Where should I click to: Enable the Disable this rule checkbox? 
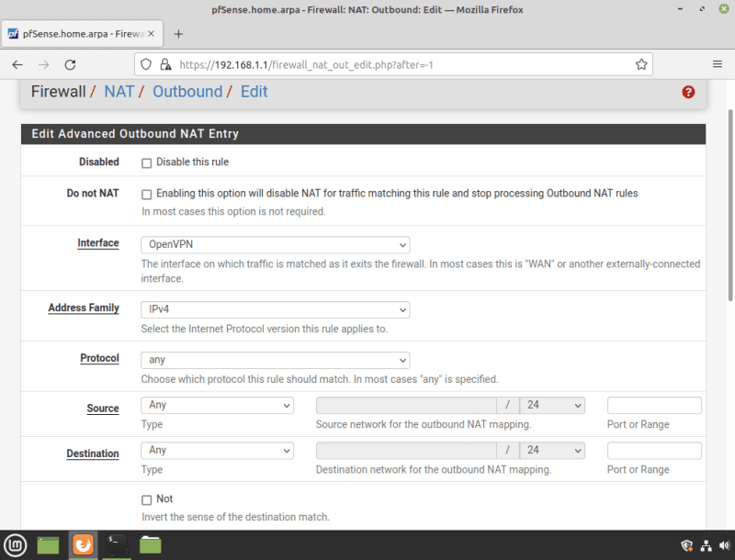[146, 162]
